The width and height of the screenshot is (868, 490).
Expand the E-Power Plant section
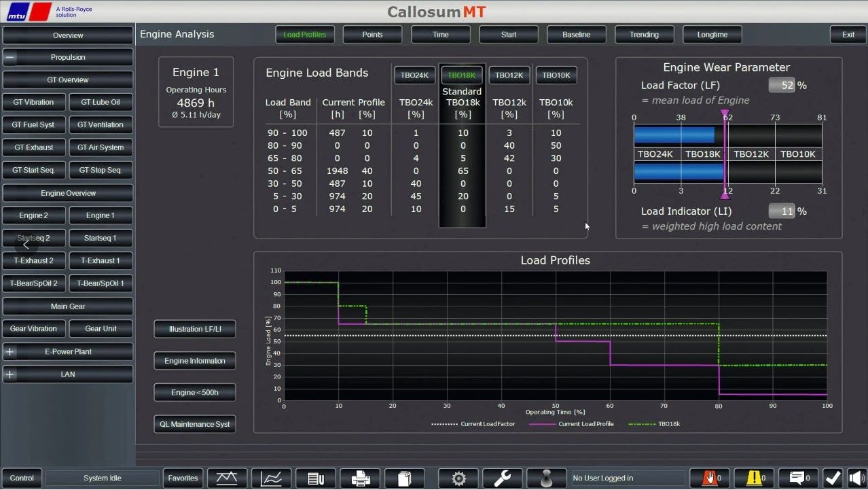(x=10, y=352)
